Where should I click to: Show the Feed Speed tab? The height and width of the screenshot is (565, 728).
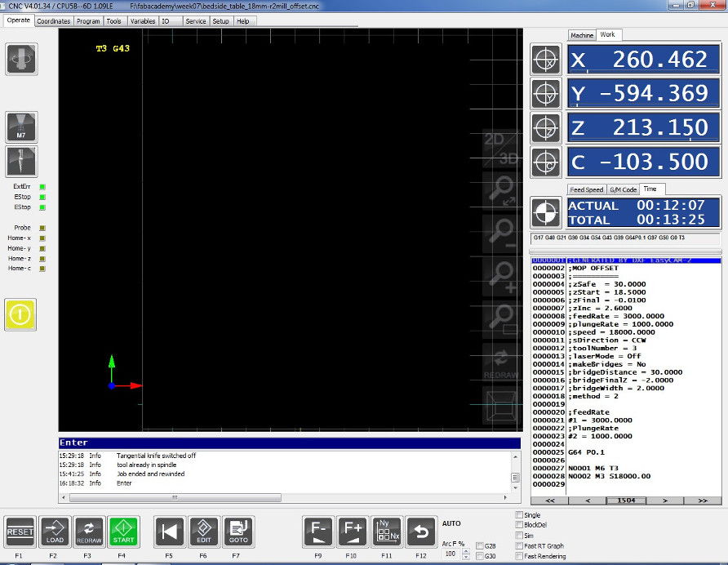coord(586,189)
